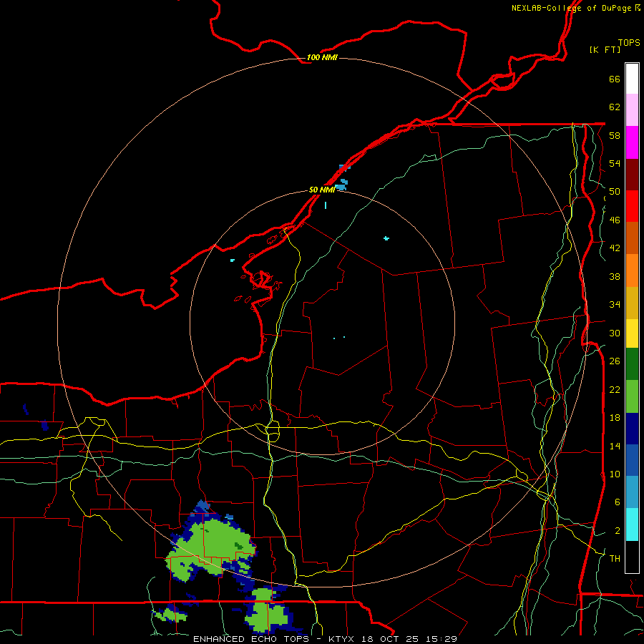Click the "KTYX" radar site identifier
Screen dimensions: 644x644
pos(341,639)
